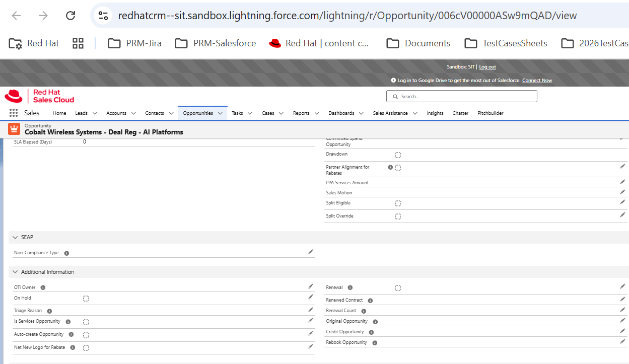629x364 pixels.
Task: Edit Triage Reason pencil icon
Action: (311, 310)
